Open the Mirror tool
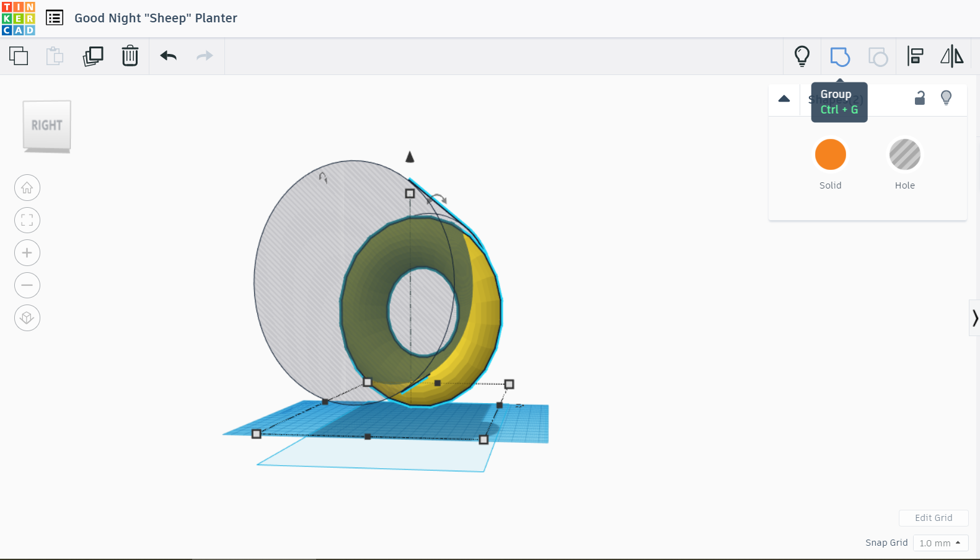Viewport: 980px width, 560px height. (952, 56)
